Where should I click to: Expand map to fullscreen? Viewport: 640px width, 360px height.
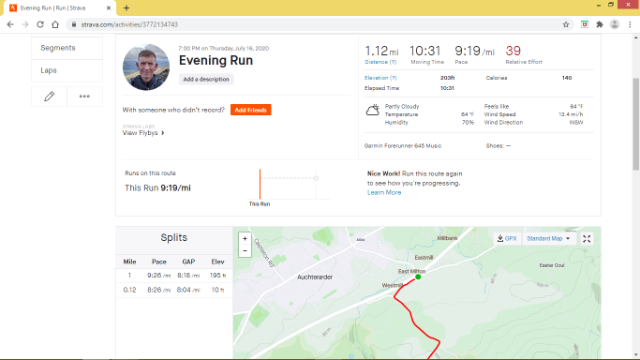587,239
